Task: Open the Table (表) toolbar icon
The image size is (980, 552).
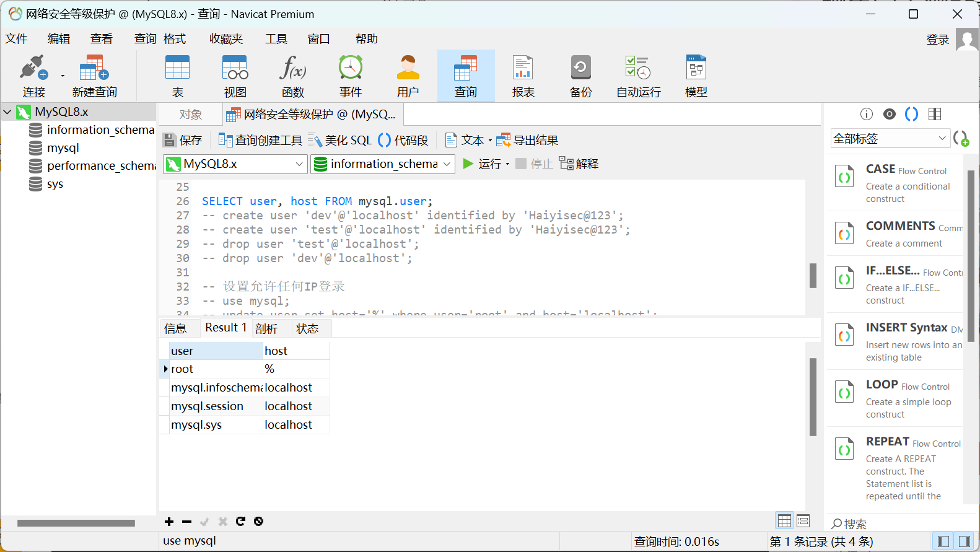Action: tap(177, 68)
